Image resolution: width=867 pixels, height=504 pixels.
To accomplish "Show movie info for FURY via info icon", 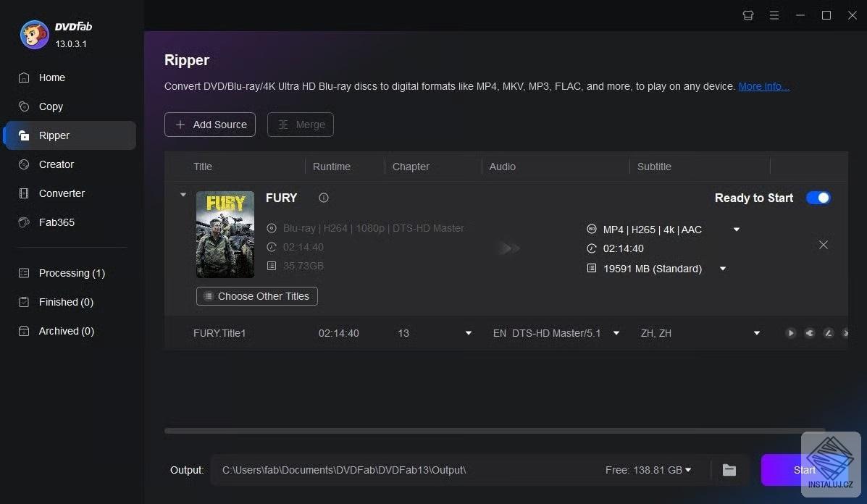I will coord(324,198).
